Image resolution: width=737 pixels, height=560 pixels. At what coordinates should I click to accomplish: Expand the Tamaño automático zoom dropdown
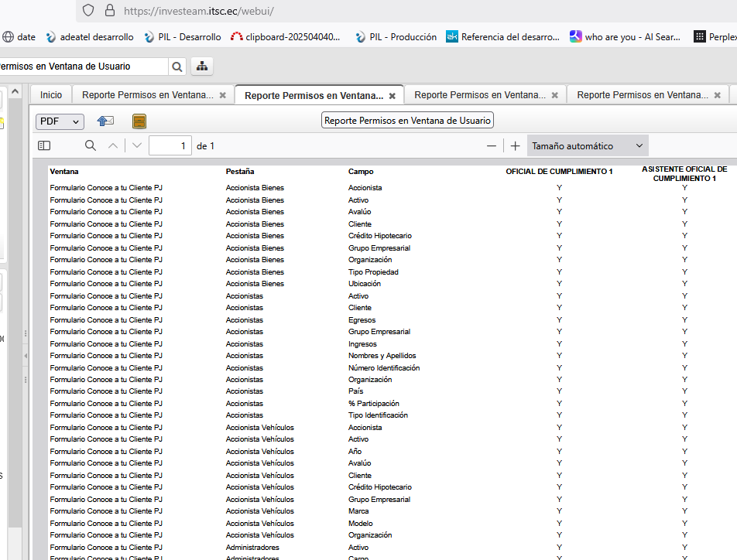[x=588, y=145]
